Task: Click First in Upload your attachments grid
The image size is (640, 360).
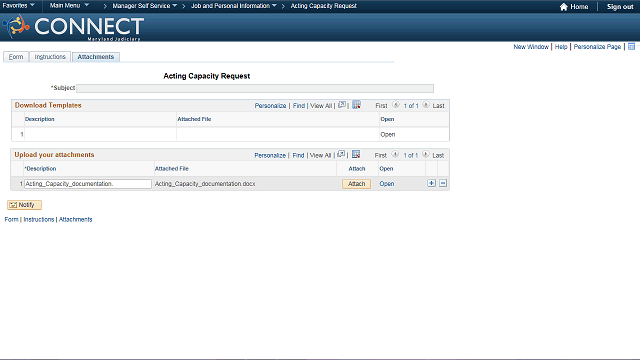Action: tap(380, 156)
